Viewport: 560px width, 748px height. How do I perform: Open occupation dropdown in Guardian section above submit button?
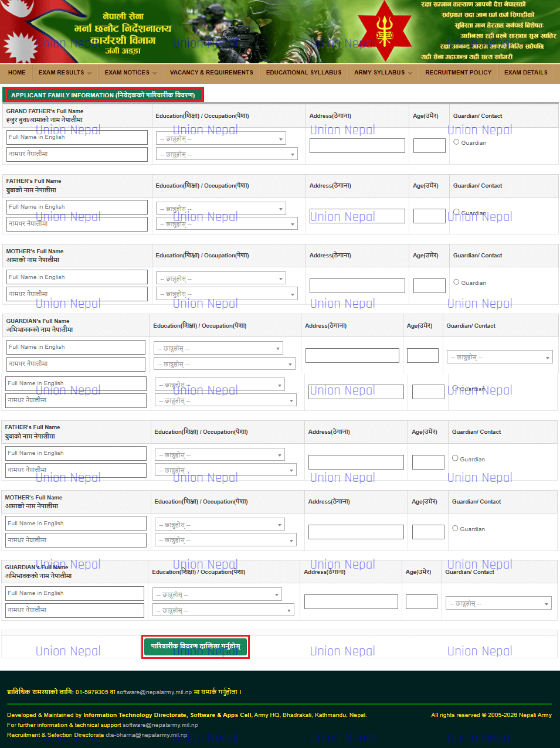coord(224,610)
